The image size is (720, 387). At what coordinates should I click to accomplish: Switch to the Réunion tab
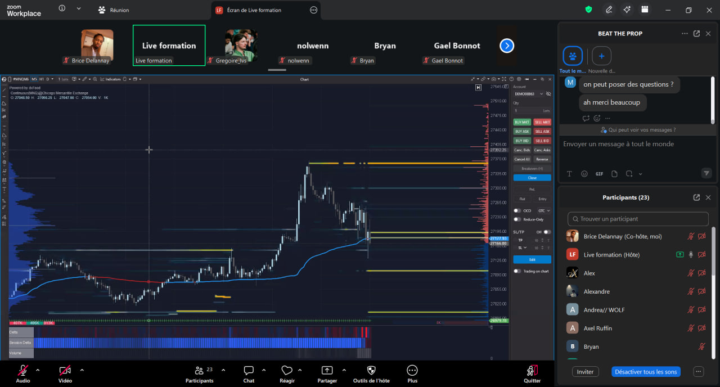pos(114,10)
